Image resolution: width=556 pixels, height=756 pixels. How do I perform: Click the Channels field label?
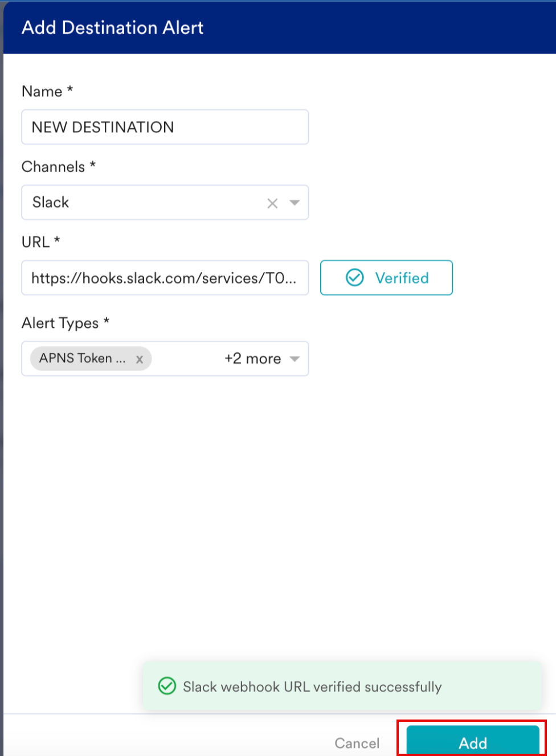tap(53, 166)
